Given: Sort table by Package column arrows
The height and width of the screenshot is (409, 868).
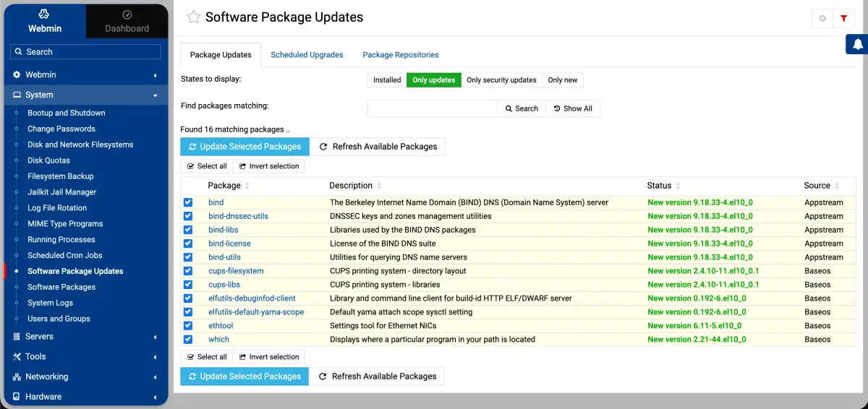Looking at the screenshot, I should coord(247,186).
